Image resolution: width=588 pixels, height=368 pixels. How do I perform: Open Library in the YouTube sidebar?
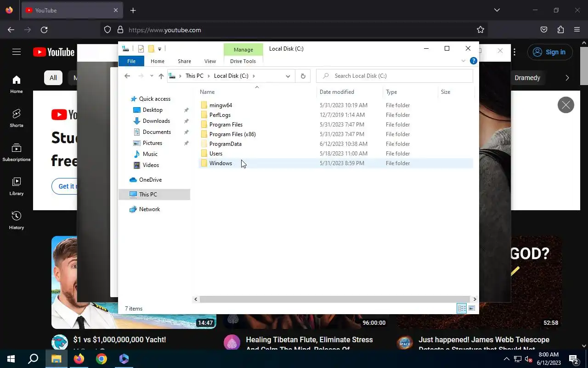17,186
